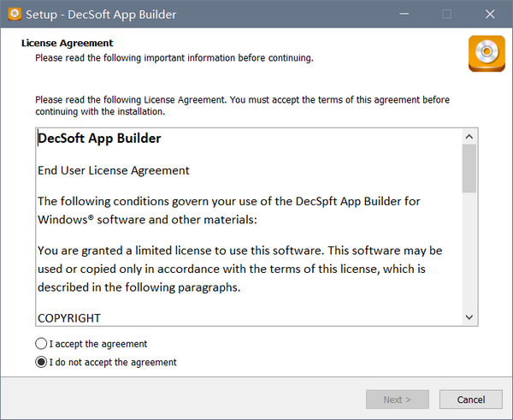The image size is (513, 420).
Task: Click the greyed-out maximize button
Action: pyautogui.click(x=446, y=14)
